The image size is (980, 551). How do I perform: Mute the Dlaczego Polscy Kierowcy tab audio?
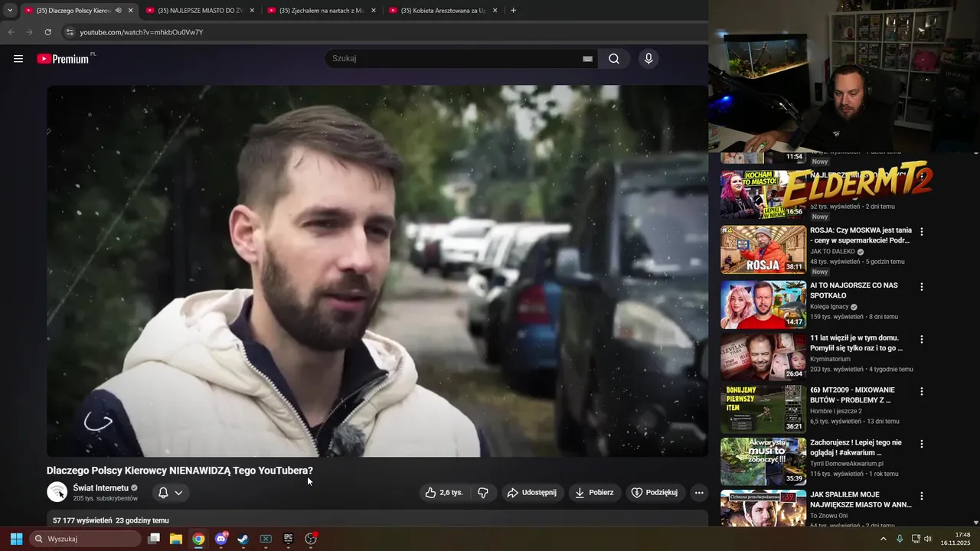click(x=118, y=11)
